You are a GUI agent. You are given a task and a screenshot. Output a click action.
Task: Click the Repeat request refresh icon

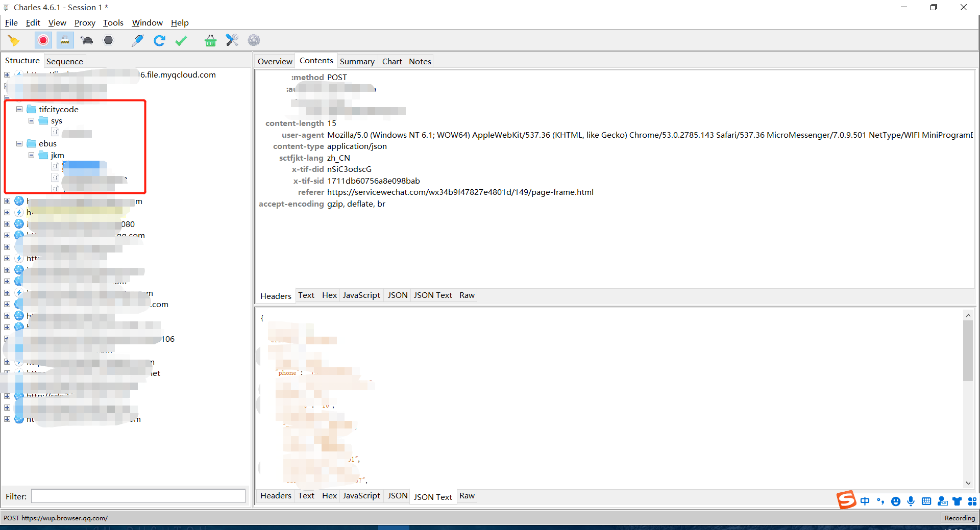click(x=159, y=40)
